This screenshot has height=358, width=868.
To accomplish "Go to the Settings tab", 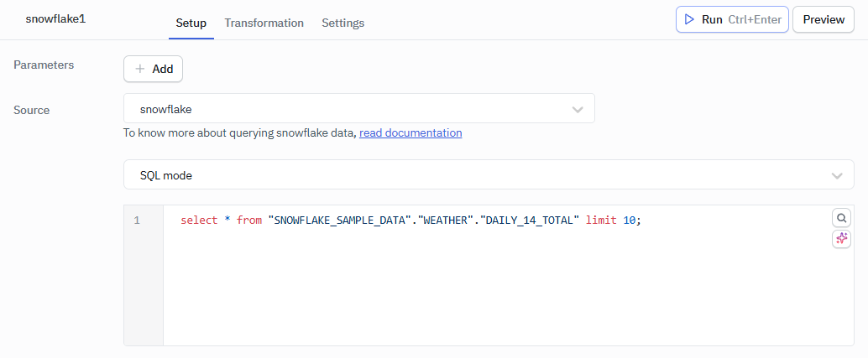I will click(x=342, y=23).
